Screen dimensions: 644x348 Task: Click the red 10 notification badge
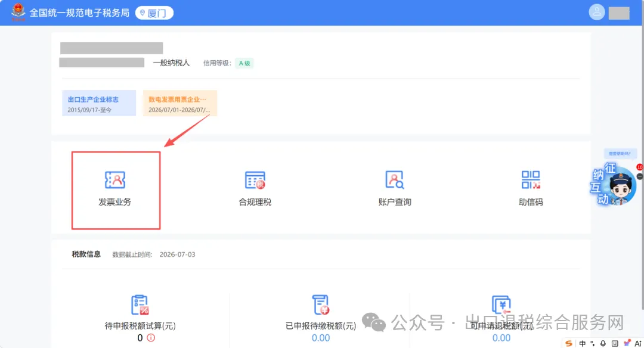(x=639, y=167)
